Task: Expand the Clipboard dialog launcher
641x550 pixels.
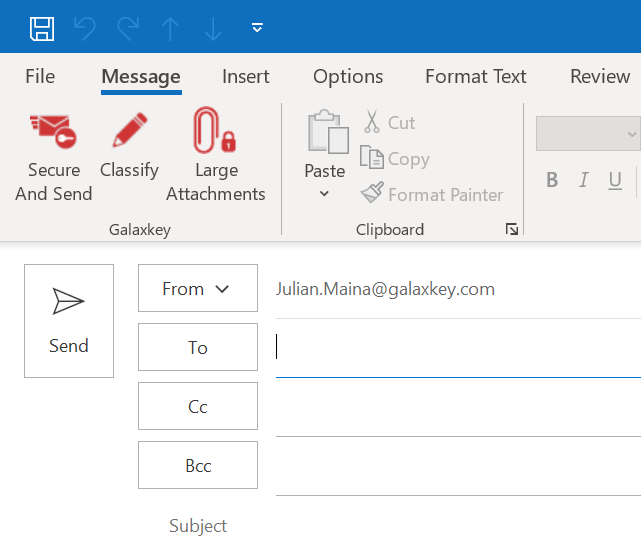Action: 512,230
